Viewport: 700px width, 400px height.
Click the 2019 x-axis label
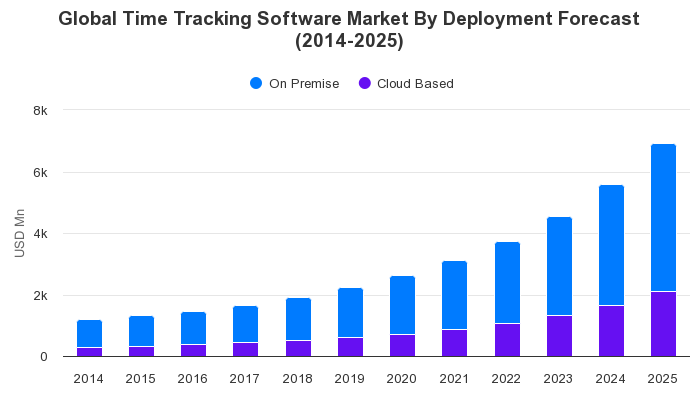(x=350, y=379)
